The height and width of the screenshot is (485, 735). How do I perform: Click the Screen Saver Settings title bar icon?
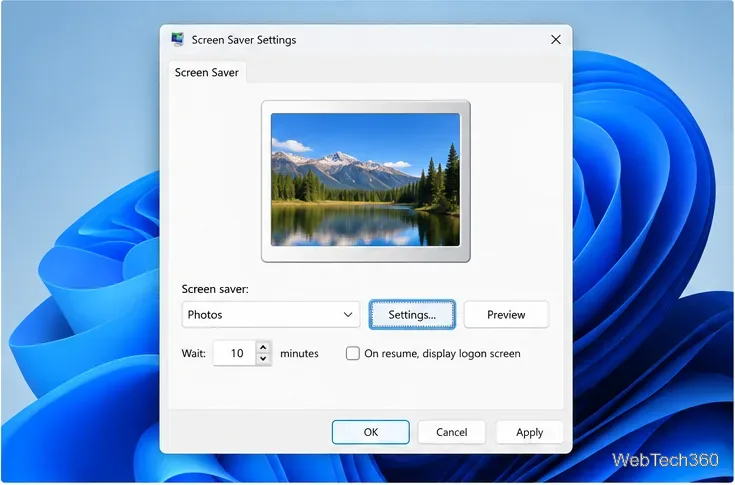click(177, 39)
